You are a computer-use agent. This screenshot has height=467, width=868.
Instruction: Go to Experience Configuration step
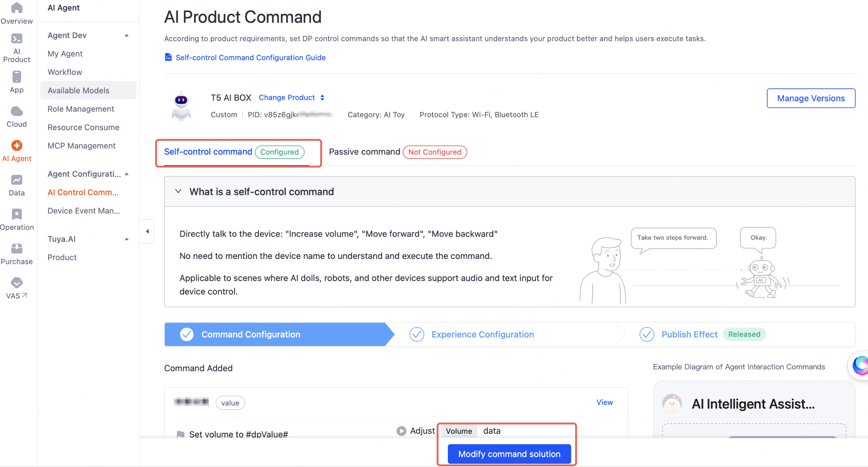coord(482,334)
